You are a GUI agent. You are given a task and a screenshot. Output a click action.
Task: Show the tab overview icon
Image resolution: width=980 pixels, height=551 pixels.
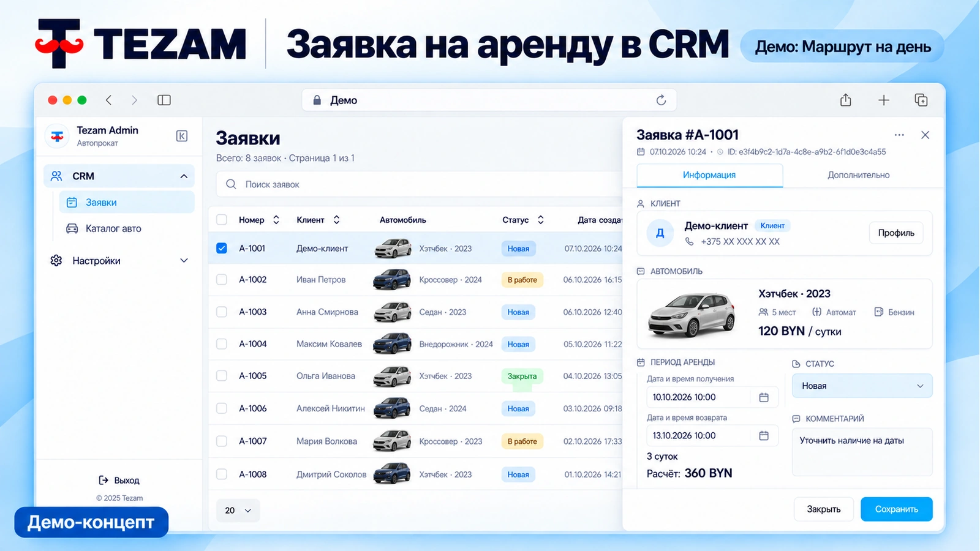[x=921, y=100]
